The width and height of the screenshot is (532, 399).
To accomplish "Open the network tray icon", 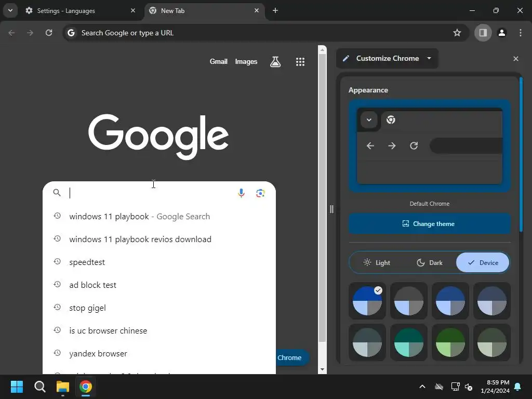I will 455,387.
